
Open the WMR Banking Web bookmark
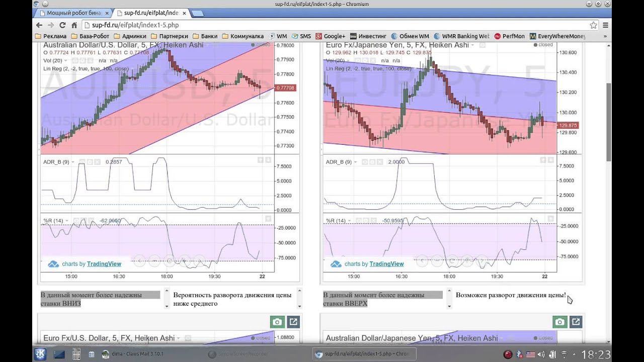click(461, 36)
